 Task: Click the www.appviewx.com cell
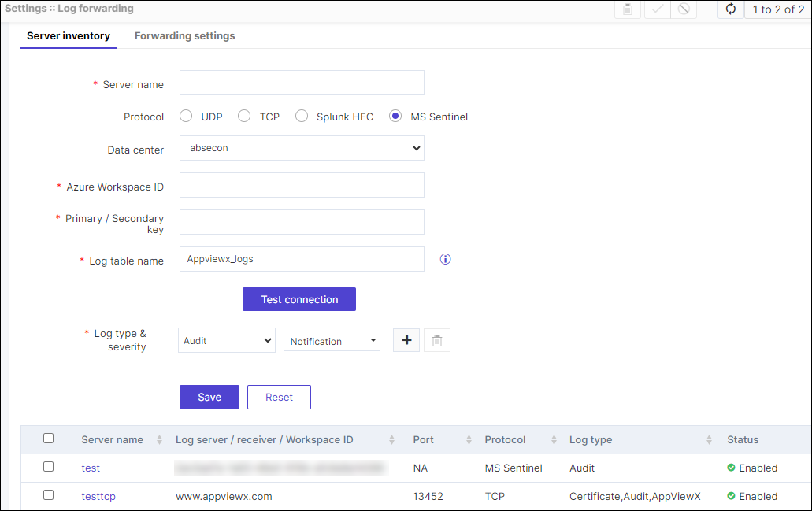224,497
